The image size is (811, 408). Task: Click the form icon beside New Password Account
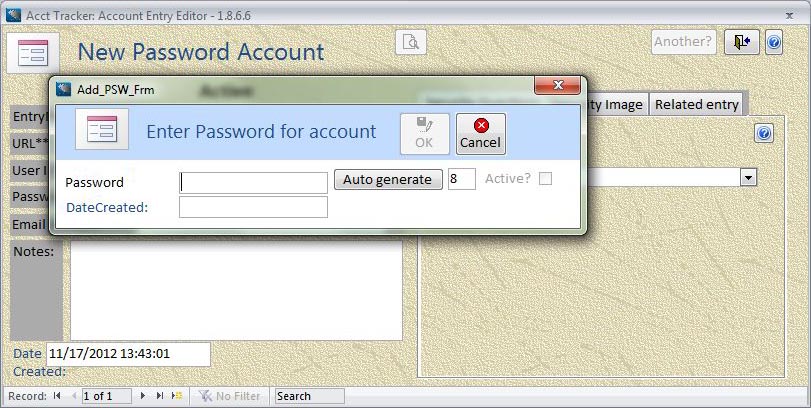click(x=33, y=53)
